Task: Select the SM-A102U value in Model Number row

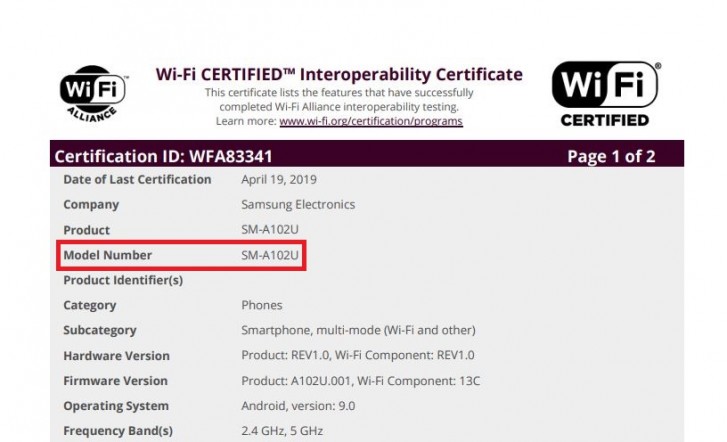Action: click(x=269, y=256)
